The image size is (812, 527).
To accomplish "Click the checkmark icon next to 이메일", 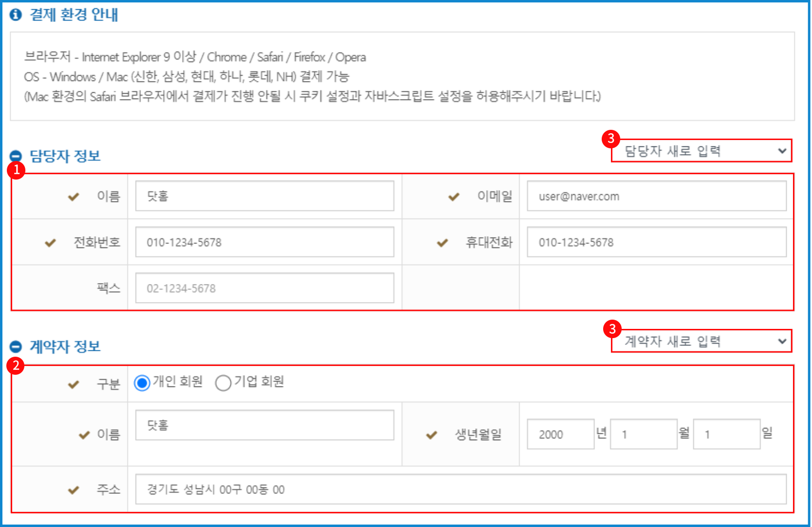I will (454, 197).
